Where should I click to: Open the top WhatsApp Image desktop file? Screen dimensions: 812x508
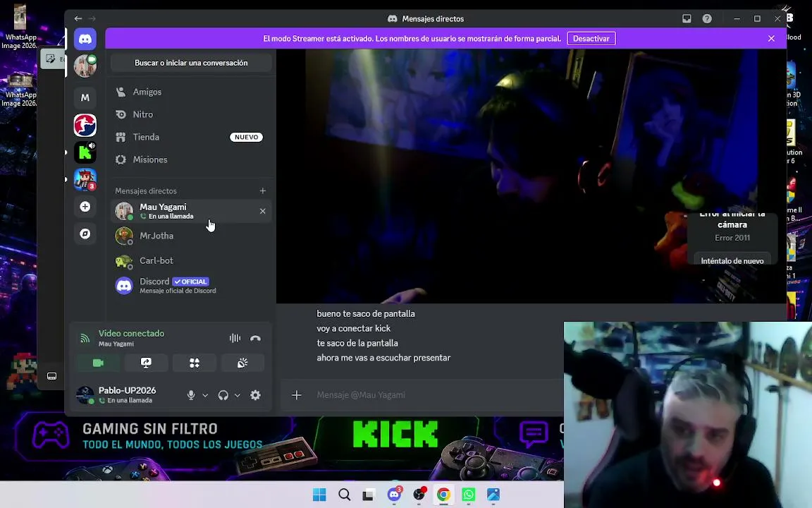pyautogui.click(x=19, y=27)
